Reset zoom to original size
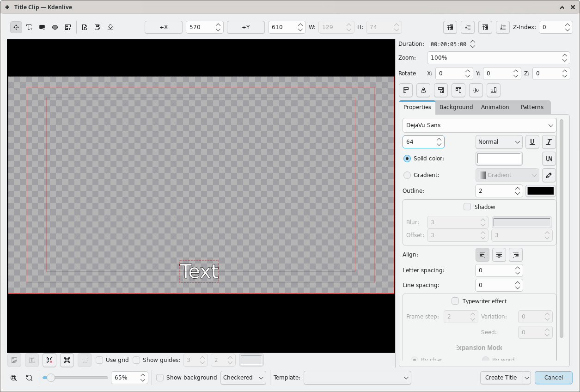 29,378
